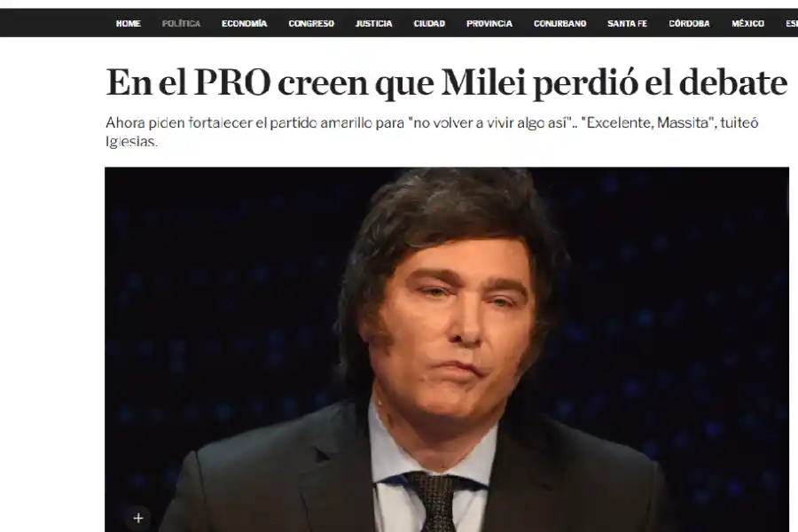Open the ECONOMÍA section

245,23
